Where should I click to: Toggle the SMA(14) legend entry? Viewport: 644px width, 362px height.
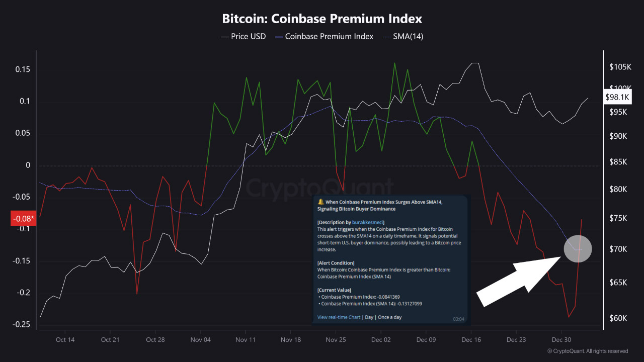[x=403, y=36]
